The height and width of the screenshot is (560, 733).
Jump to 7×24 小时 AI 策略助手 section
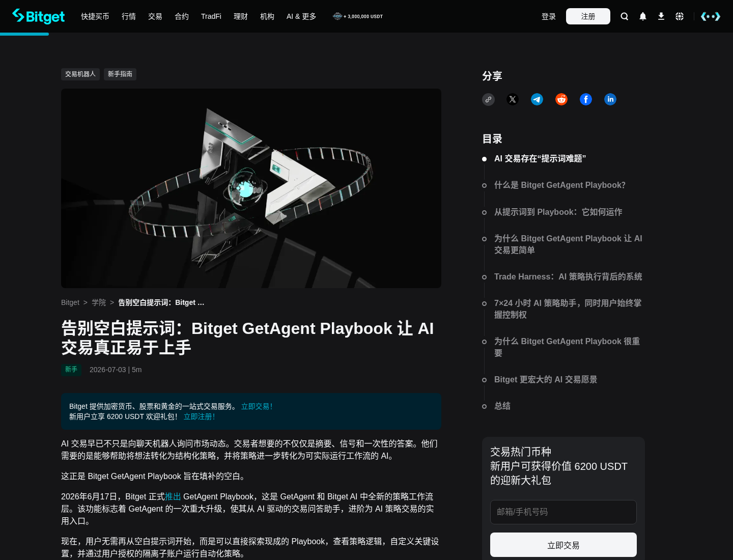[568, 309]
